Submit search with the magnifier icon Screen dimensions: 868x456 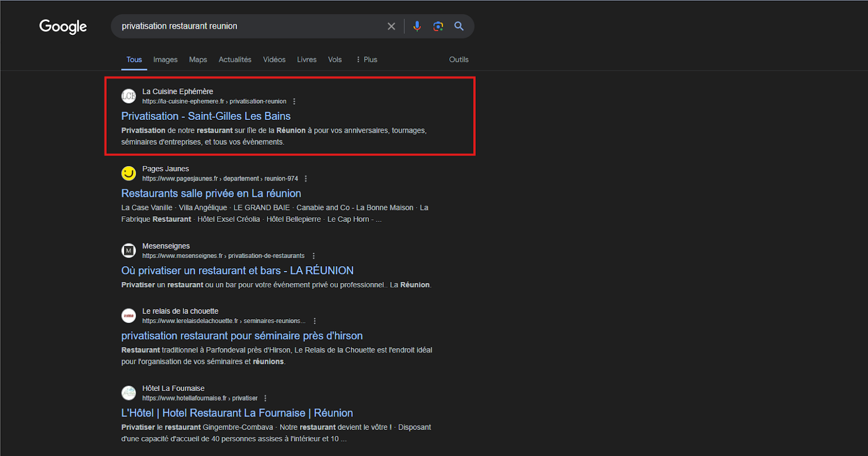(459, 26)
